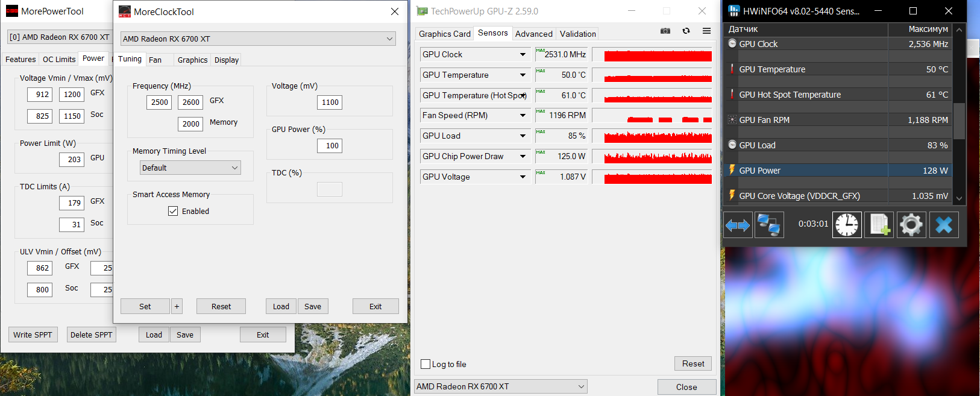
Task: Click HWiNFO64 title bar app icon
Action: coord(733,11)
